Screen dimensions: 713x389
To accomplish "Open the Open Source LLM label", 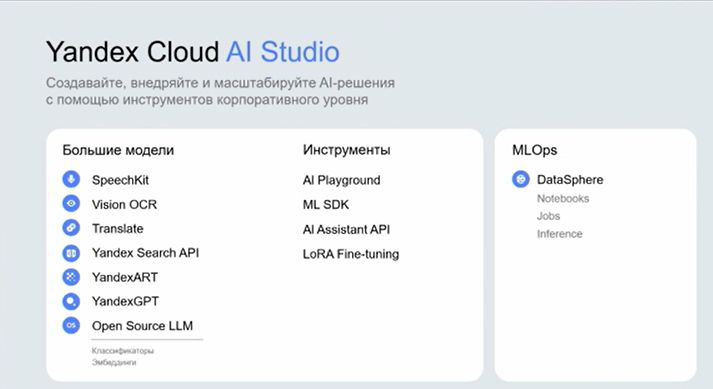I will coord(142,326).
